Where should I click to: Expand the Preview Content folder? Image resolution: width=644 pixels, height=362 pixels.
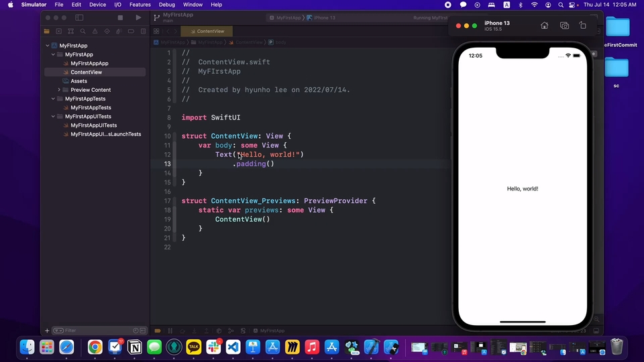(59, 90)
